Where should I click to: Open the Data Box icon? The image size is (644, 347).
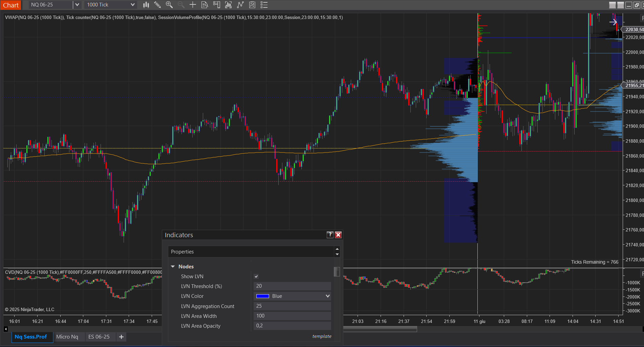[204, 5]
